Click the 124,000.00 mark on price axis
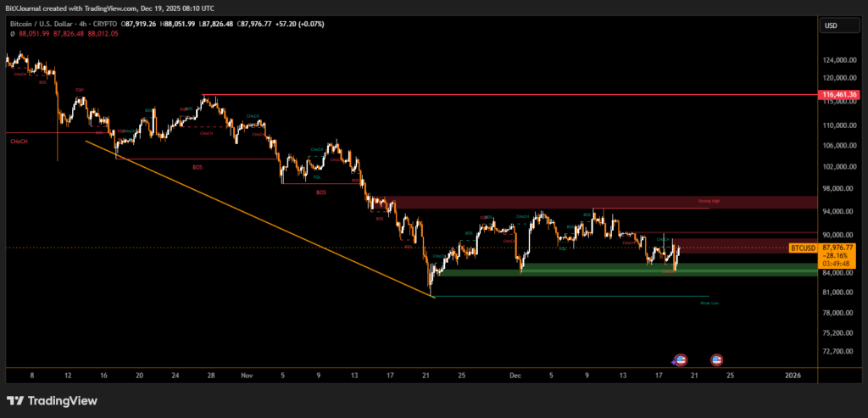Image resolution: width=868 pixels, height=418 pixels. pyautogui.click(x=838, y=60)
